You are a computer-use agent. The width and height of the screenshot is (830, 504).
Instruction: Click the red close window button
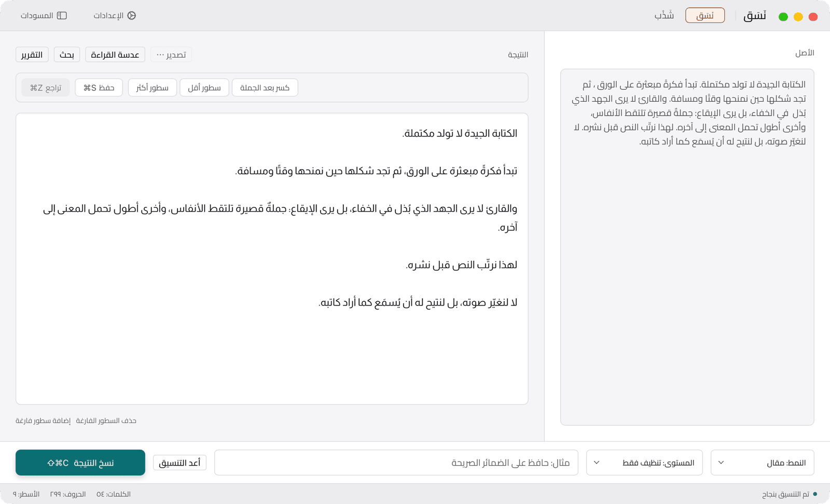coord(813,17)
